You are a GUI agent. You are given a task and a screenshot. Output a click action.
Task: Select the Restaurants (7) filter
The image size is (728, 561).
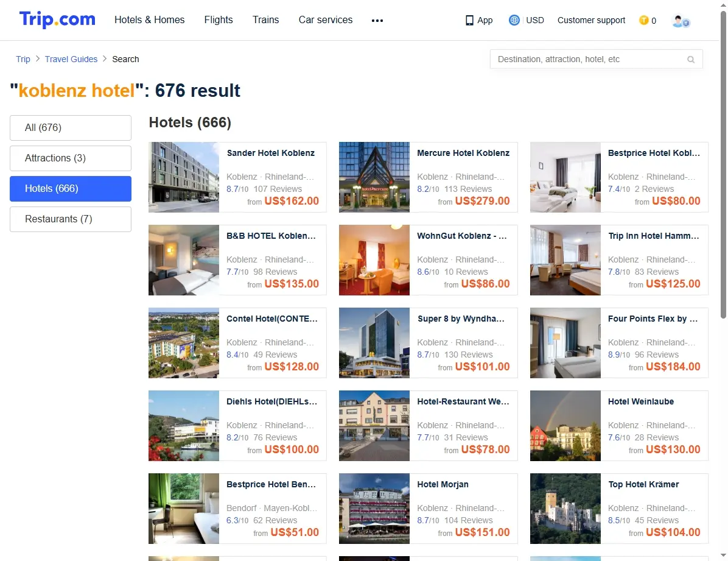(71, 219)
